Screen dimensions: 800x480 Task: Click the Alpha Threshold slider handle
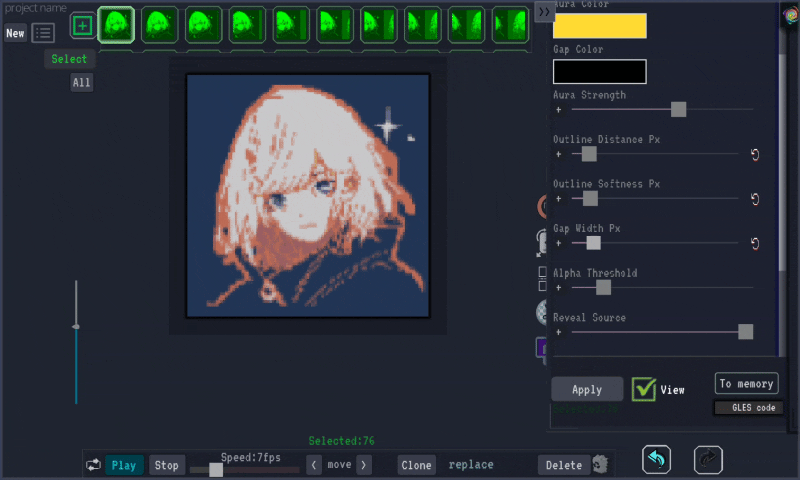604,287
